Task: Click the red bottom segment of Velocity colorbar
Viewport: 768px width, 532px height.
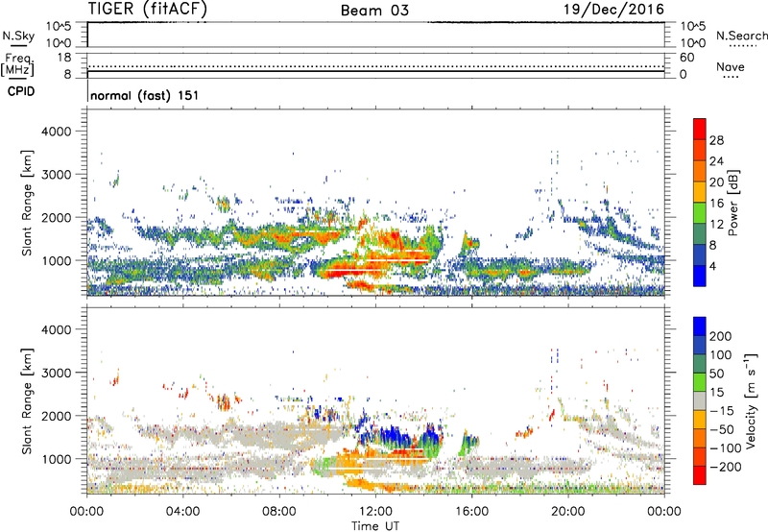Action: (x=700, y=475)
